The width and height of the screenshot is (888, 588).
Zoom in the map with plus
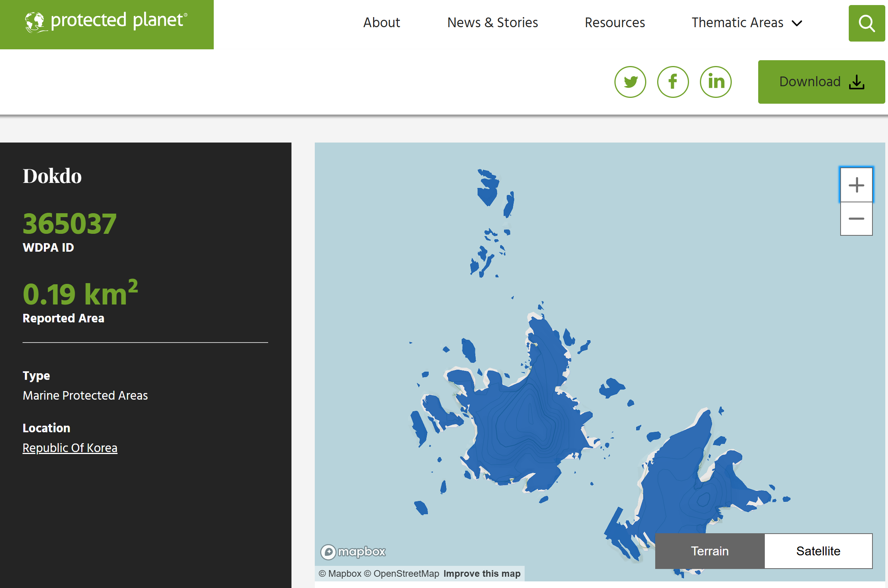856,185
